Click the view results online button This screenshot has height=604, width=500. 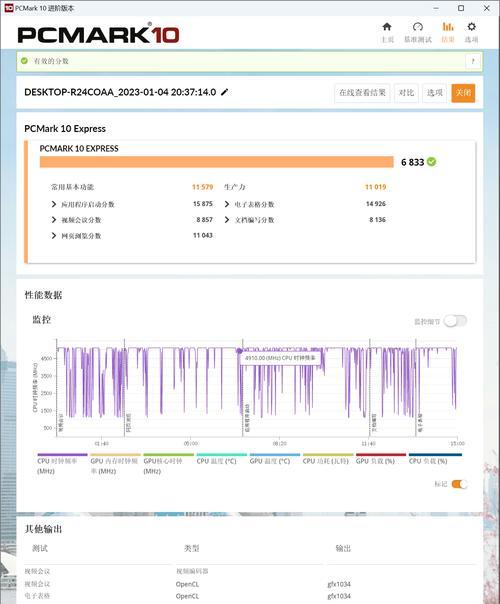(x=362, y=93)
